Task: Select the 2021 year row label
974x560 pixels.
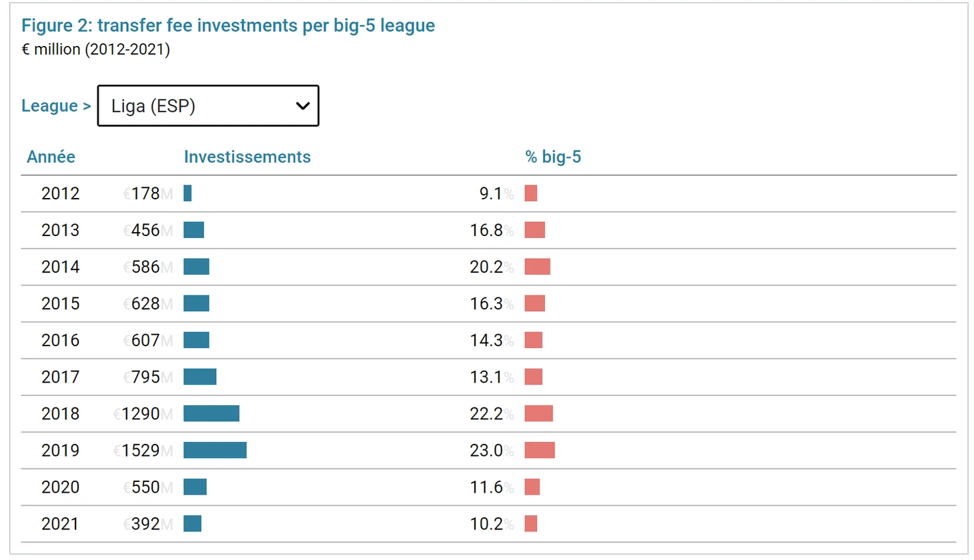Action: 60,524
